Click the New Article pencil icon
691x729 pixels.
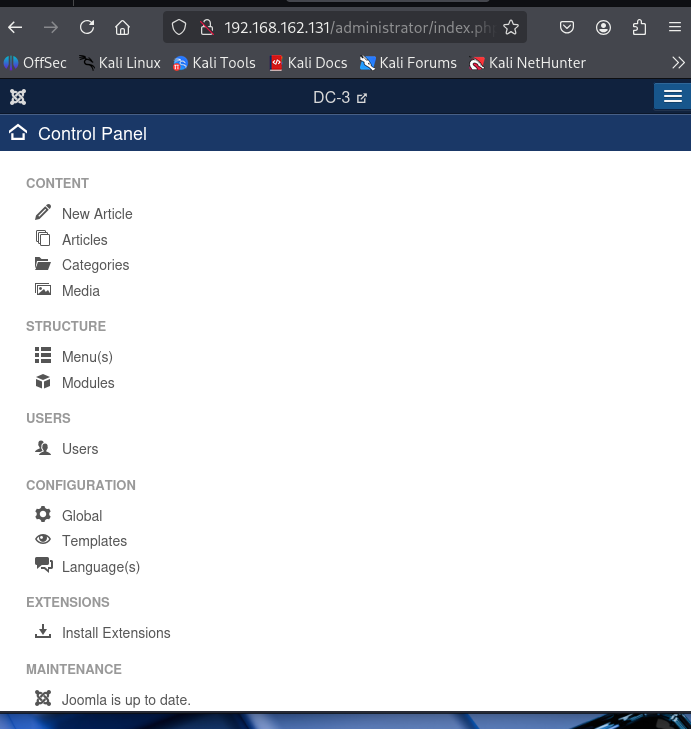43,212
